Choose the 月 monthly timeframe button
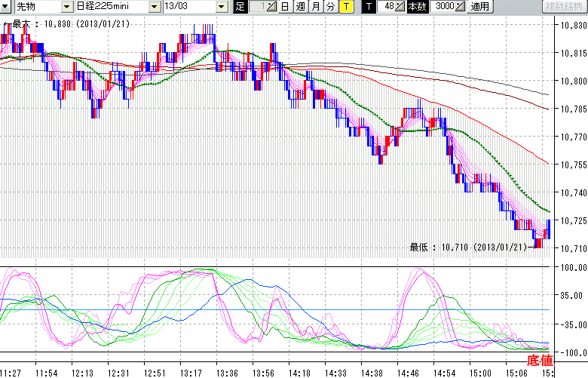This screenshot has height=378, width=588. pos(315,7)
